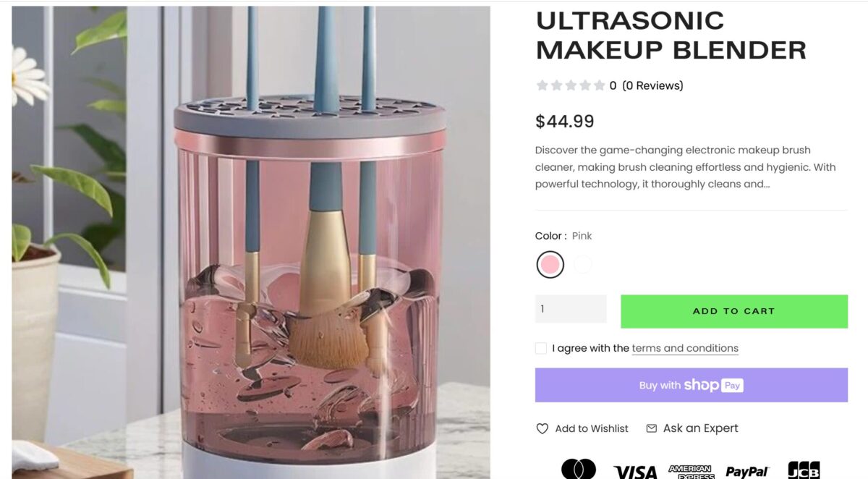Screen dimensions: 868x479
Task: Select the Pink color swatch
Action: click(550, 265)
